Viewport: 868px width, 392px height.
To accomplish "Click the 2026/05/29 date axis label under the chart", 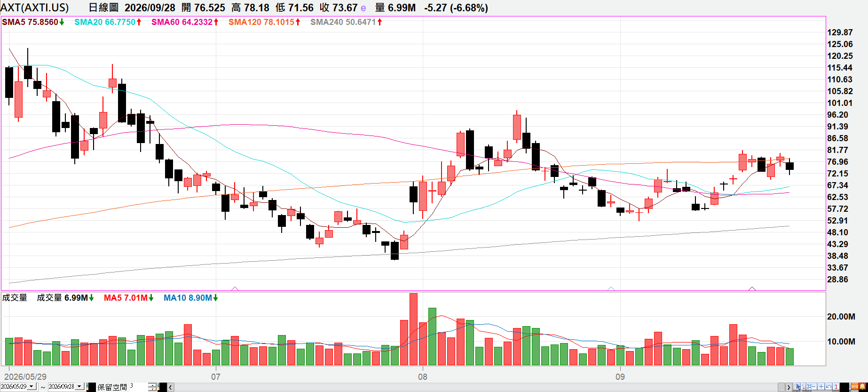I will [x=25, y=377].
